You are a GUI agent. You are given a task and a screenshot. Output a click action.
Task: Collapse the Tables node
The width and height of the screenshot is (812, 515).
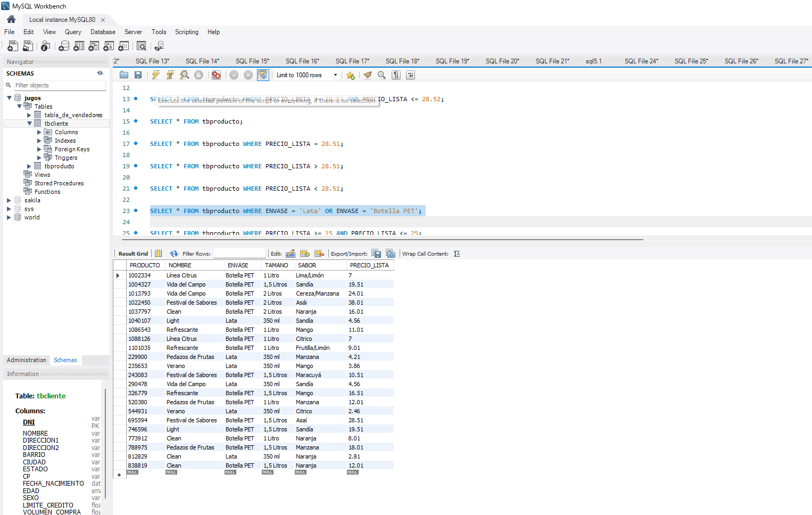click(x=19, y=107)
